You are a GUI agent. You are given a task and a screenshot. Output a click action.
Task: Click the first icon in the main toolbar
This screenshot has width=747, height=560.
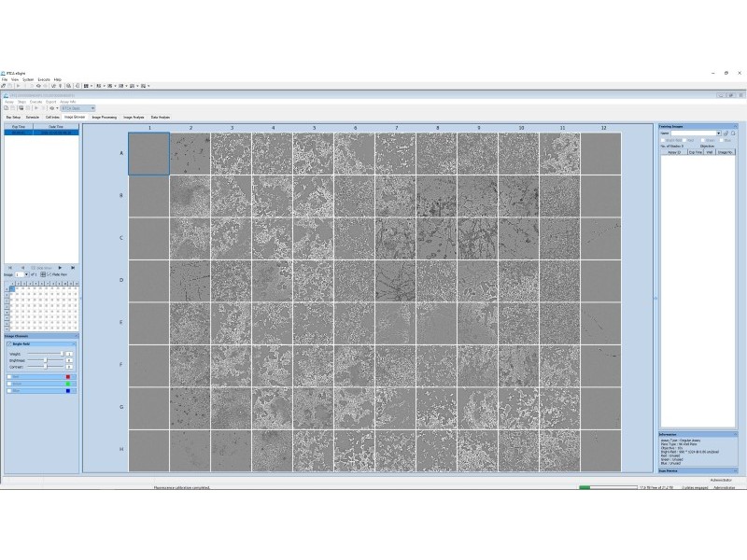[x=4, y=86]
